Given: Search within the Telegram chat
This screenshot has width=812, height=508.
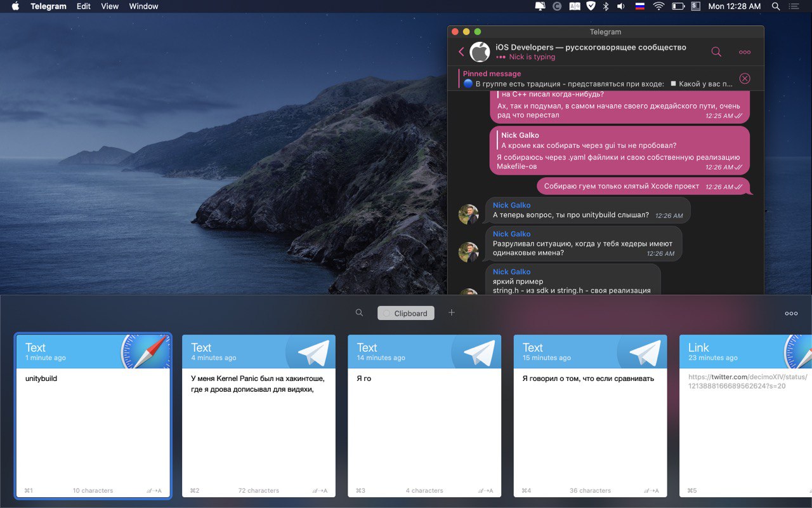Looking at the screenshot, I should point(716,52).
